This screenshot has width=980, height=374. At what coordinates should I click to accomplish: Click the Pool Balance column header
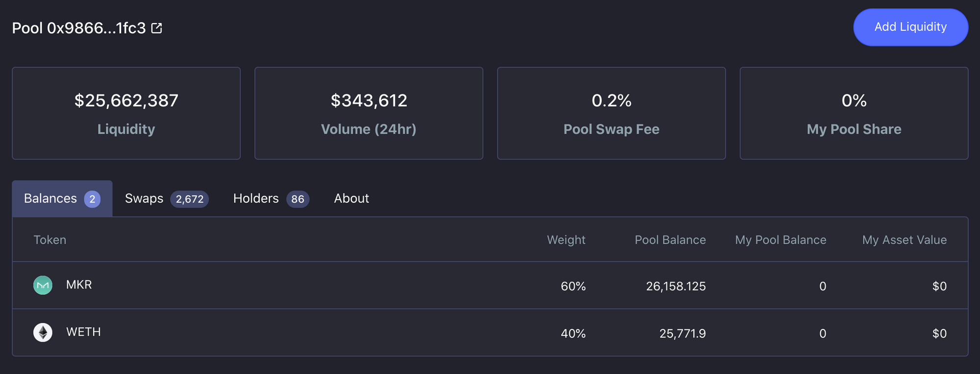pos(670,240)
